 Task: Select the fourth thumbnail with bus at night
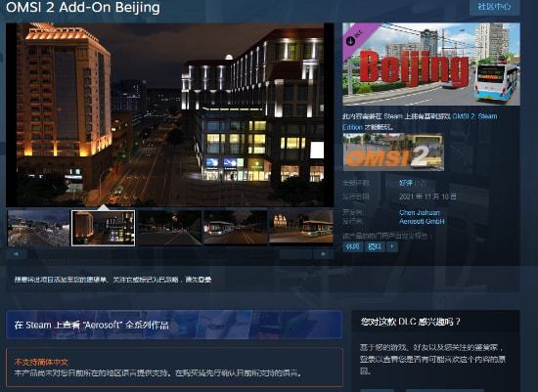[235, 228]
